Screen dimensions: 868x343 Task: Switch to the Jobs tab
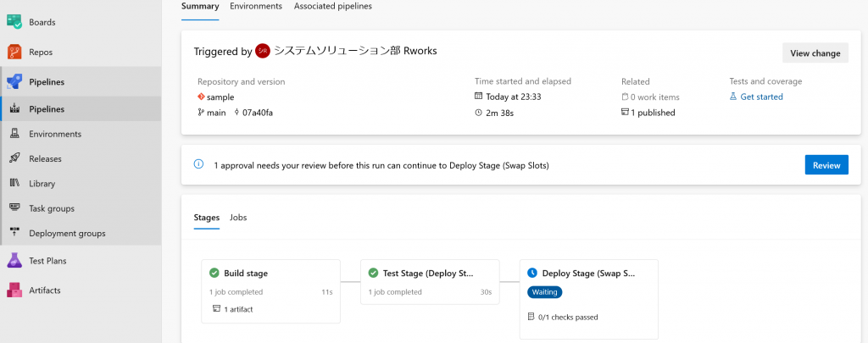tap(238, 218)
